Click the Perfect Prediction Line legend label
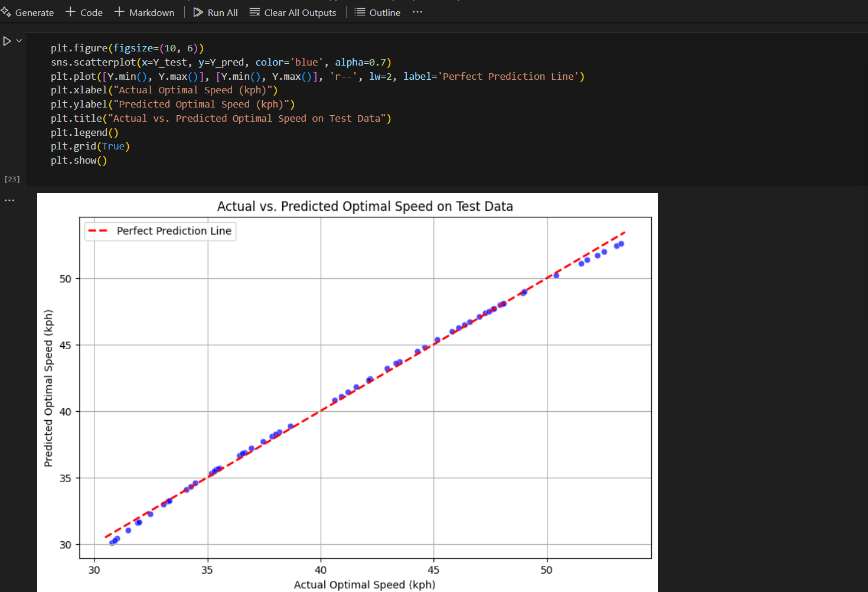This screenshot has width=868, height=592. pos(174,231)
